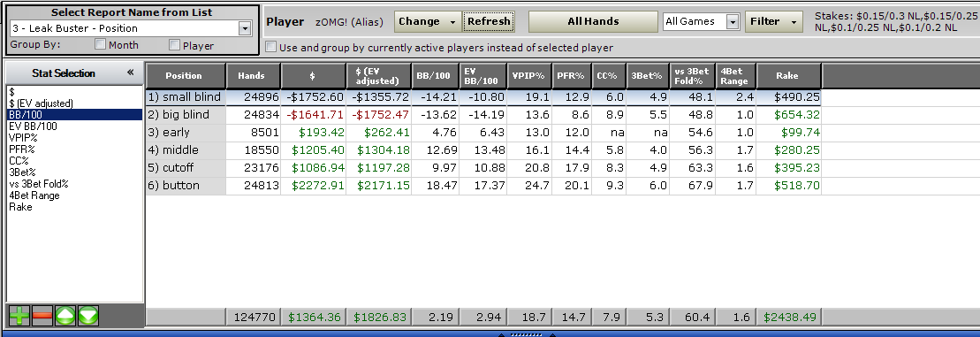Click the -$1641.71 big blind winnings cell

(x=314, y=115)
